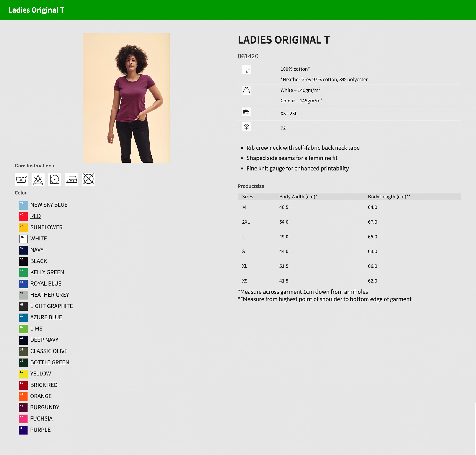Pick the SUNFLOWER yellow swatch
Image resolution: width=476 pixels, height=455 pixels.
click(x=23, y=228)
